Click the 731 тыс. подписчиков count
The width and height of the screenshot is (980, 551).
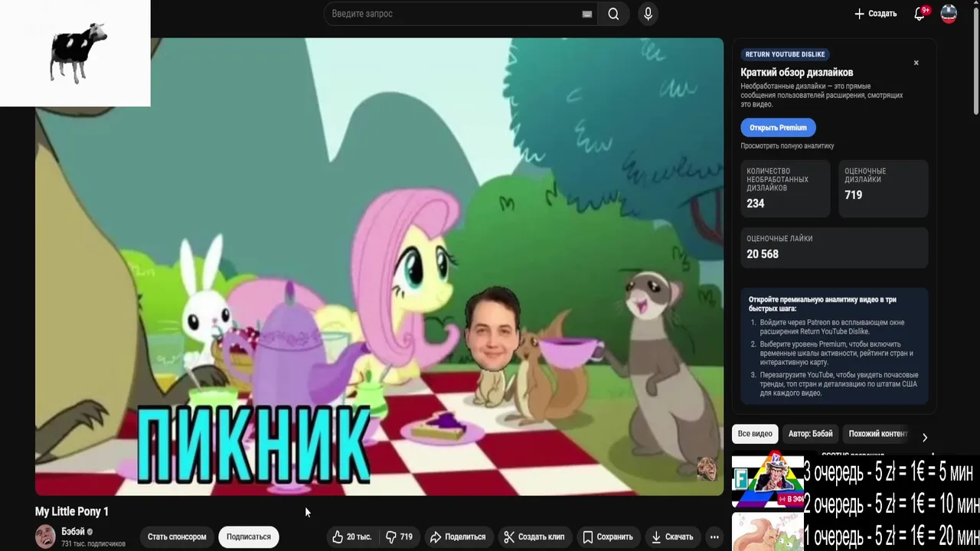93,544
